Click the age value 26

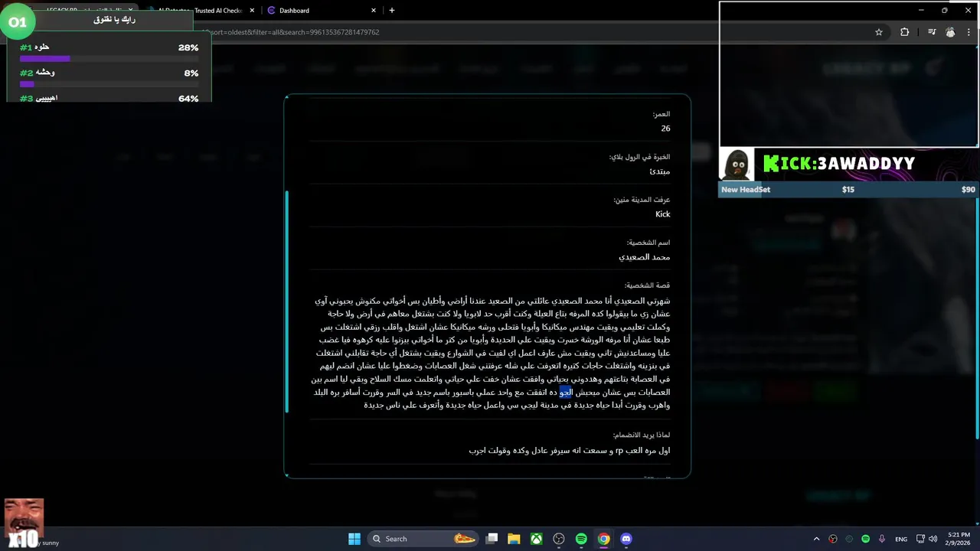665,129
